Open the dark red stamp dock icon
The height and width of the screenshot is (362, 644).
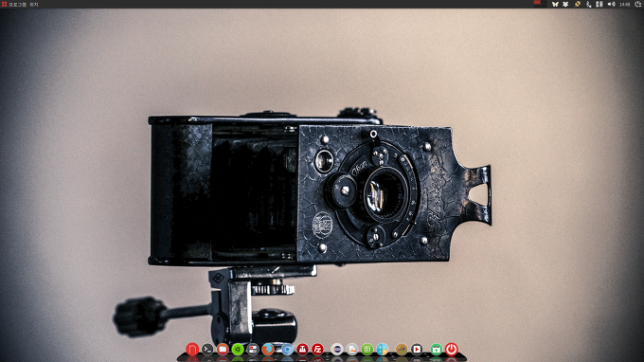pyautogui.click(x=302, y=350)
